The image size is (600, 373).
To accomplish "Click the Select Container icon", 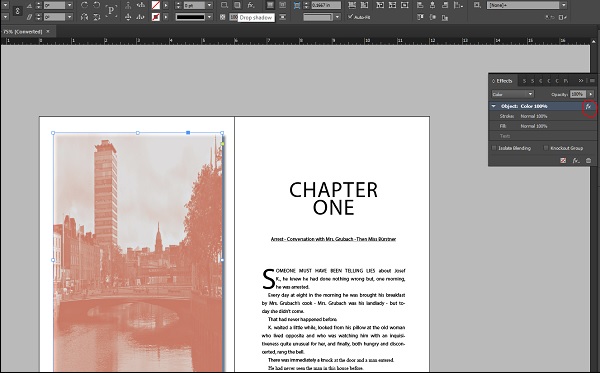I will coord(128,5).
